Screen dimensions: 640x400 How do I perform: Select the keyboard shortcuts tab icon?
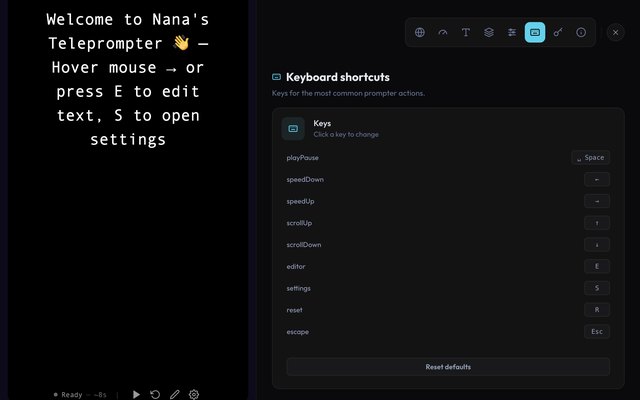(535, 32)
